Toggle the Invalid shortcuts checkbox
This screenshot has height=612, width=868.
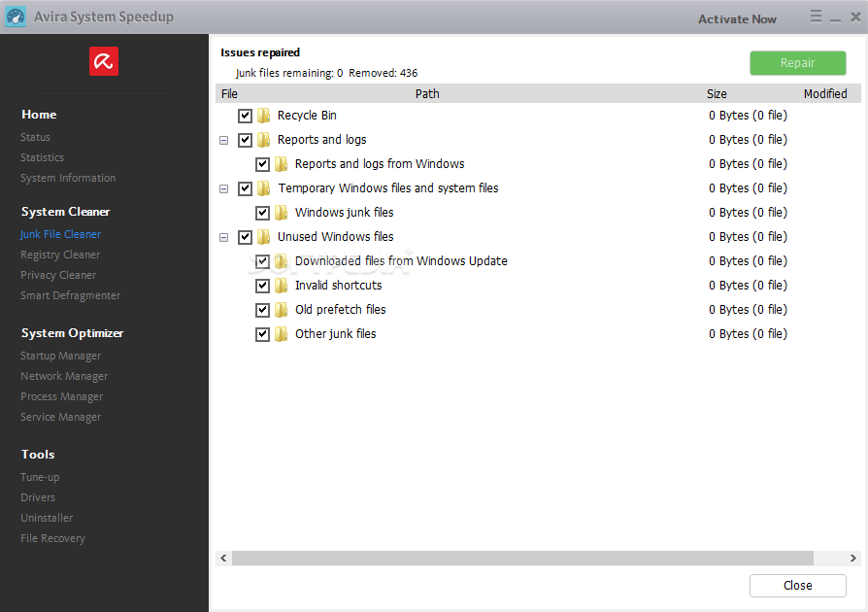(x=262, y=286)
